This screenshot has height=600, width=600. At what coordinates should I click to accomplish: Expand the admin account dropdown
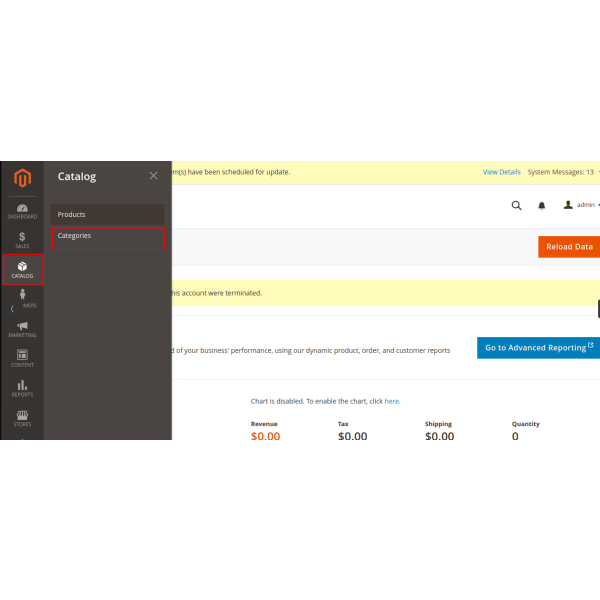coord(581,205)
